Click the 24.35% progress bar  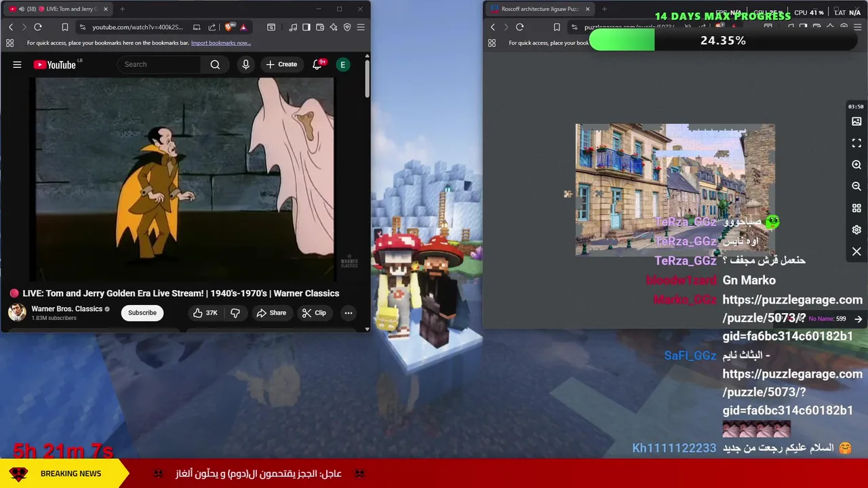(x=722, y=41)
